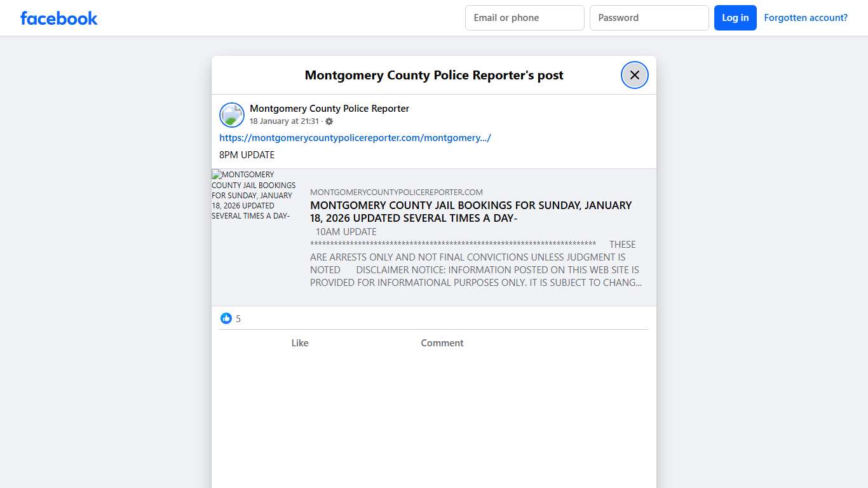Image resolution: width=868 pixels, height=488 pixels.
Task: Click the Password input field
Action: [x=649, y=18]
